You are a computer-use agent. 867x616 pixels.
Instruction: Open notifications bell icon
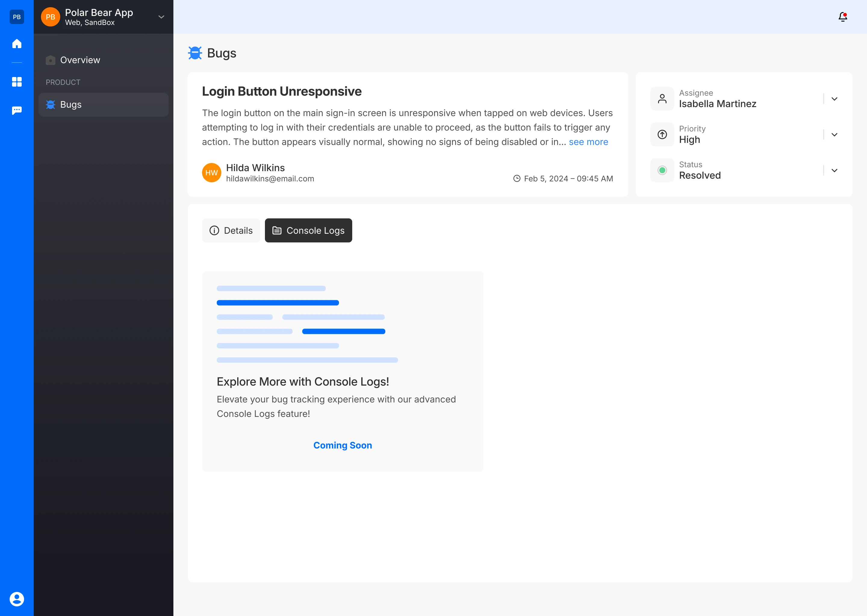point(842,17)
